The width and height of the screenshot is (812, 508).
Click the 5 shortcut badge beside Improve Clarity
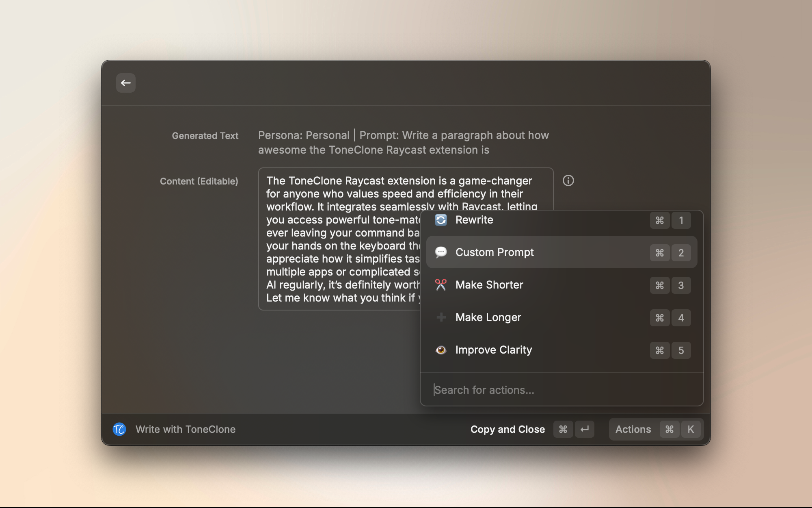pos(681,350)
